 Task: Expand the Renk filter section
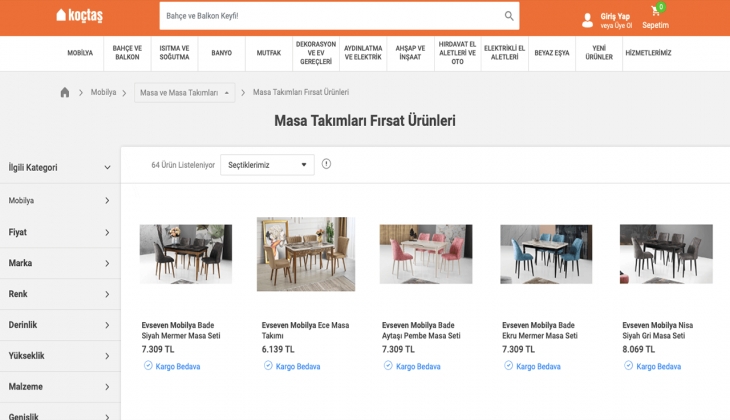[x=60, y=294]
